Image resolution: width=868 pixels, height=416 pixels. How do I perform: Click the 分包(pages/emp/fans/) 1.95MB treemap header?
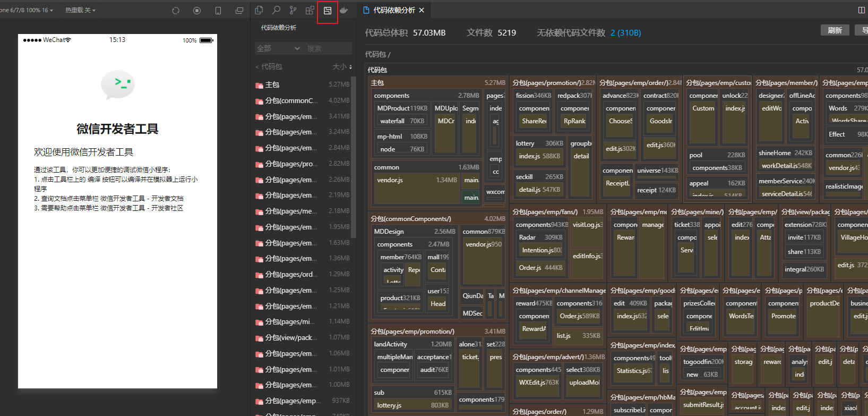click(557, 212)
